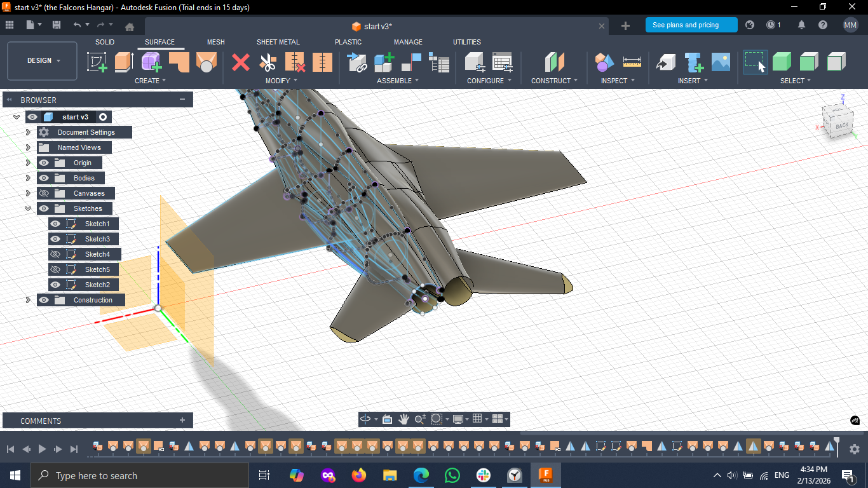Click the Orbit navigation icon
The image size is (868, 488).
click(x=365, y=419)
